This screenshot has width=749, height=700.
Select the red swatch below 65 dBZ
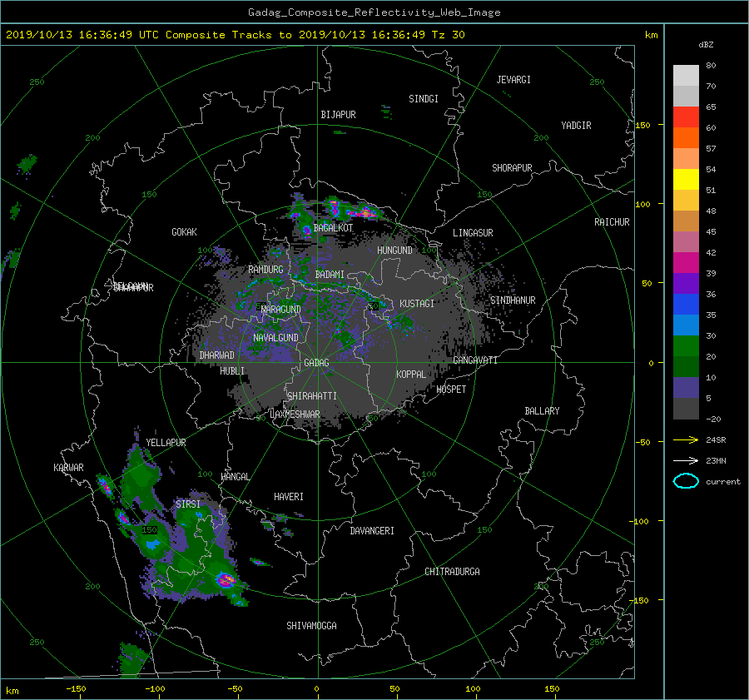(x=686, y=117)
